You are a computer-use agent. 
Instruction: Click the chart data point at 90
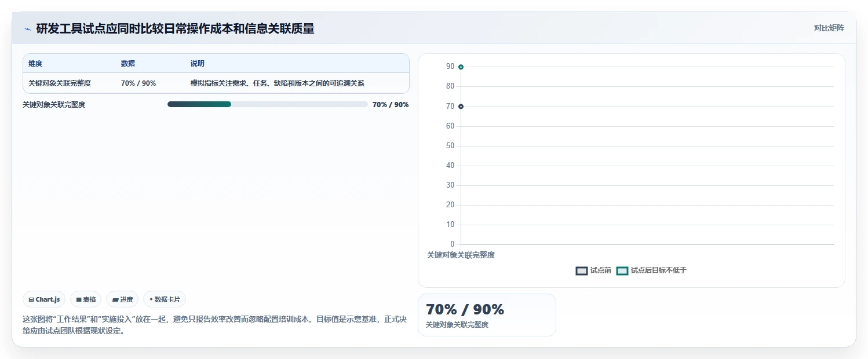click(461, 67)
